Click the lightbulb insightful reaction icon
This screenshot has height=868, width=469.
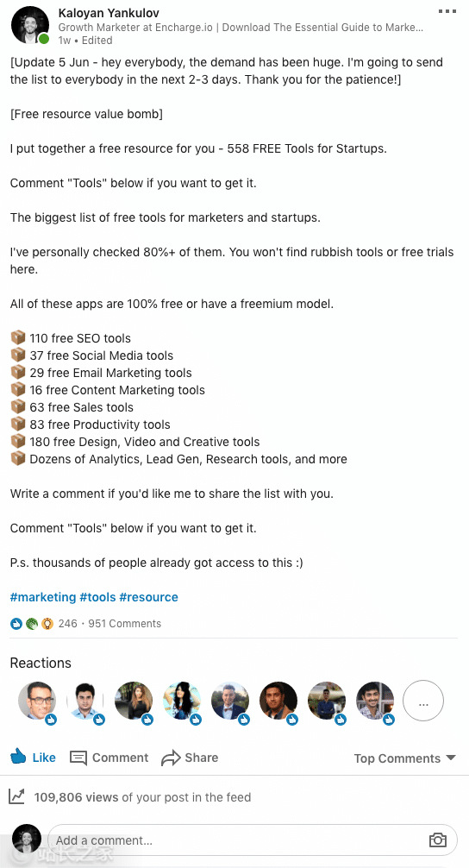click(x=47, y=623)
